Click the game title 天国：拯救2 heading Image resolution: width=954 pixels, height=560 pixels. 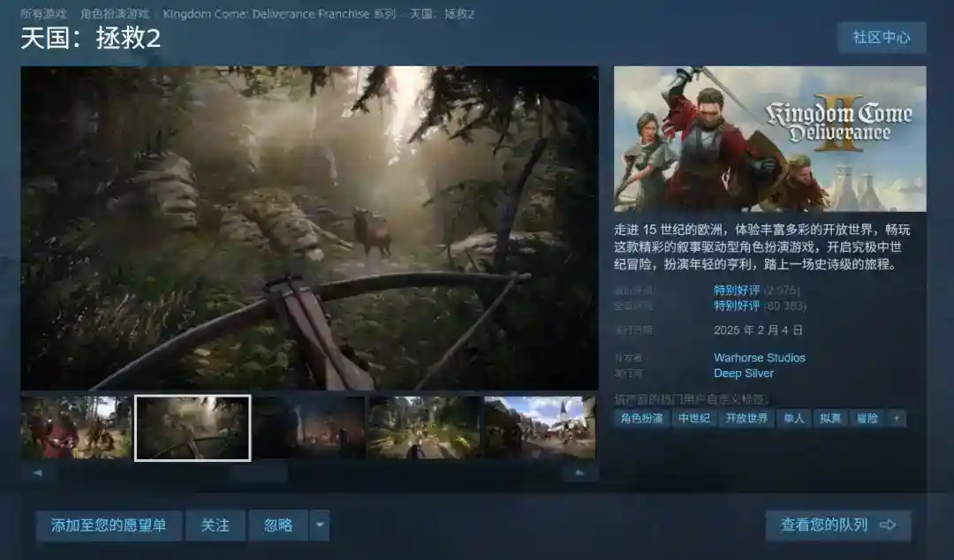point(91,38)
